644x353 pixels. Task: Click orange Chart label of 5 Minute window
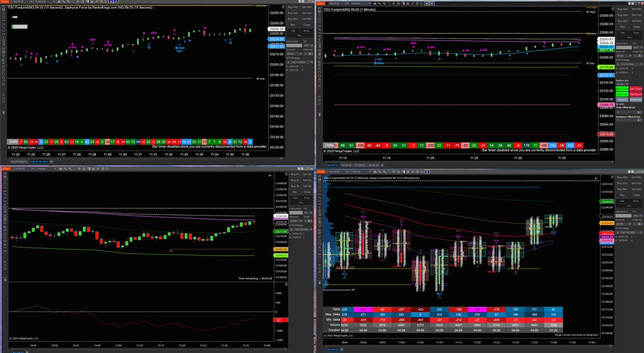click(322, 171)
